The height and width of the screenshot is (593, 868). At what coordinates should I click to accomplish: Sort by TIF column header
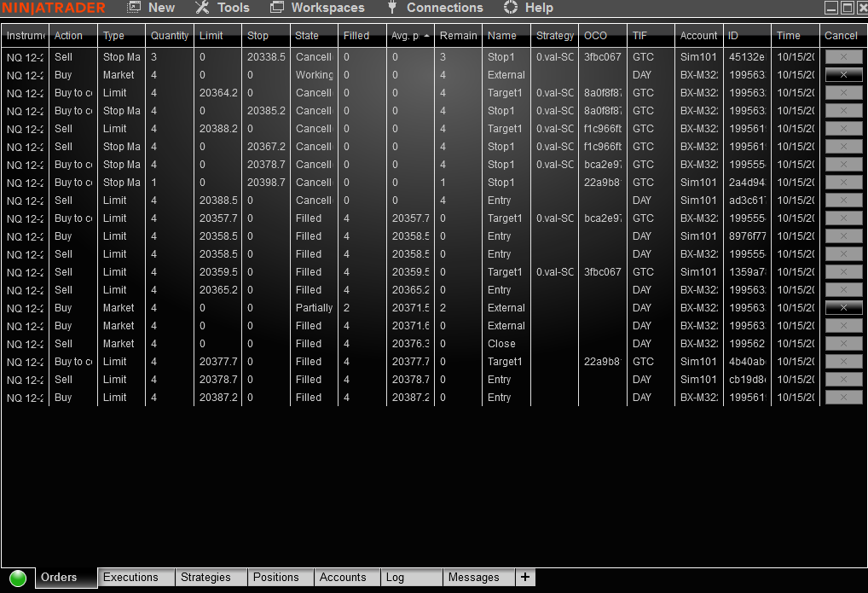pyautogui.click(x=651, y=36)
